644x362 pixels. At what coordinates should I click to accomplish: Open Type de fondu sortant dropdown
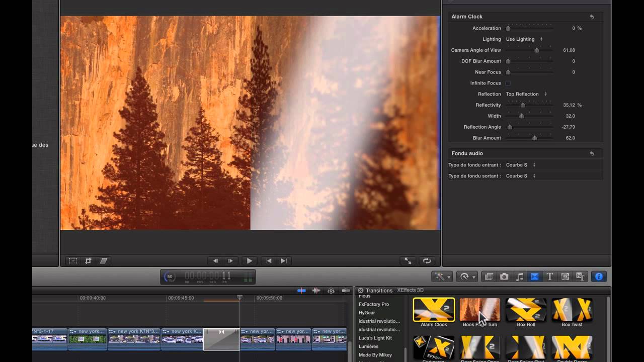pyautogui.click(x=521, y=176)
